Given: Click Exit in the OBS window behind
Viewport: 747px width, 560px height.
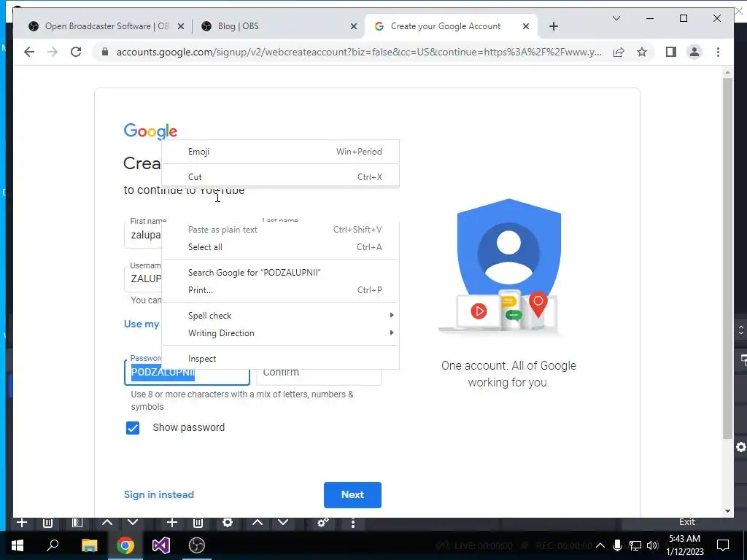Looking at the screenshot, I should 686,522.
